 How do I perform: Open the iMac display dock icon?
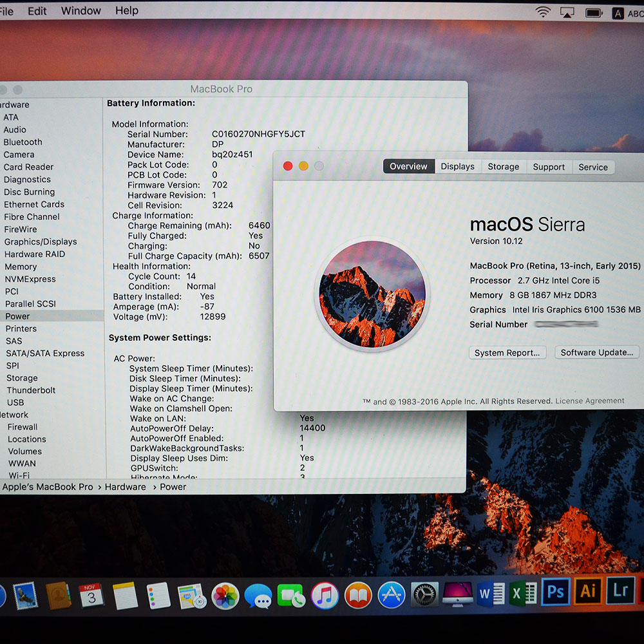point(458,594)
